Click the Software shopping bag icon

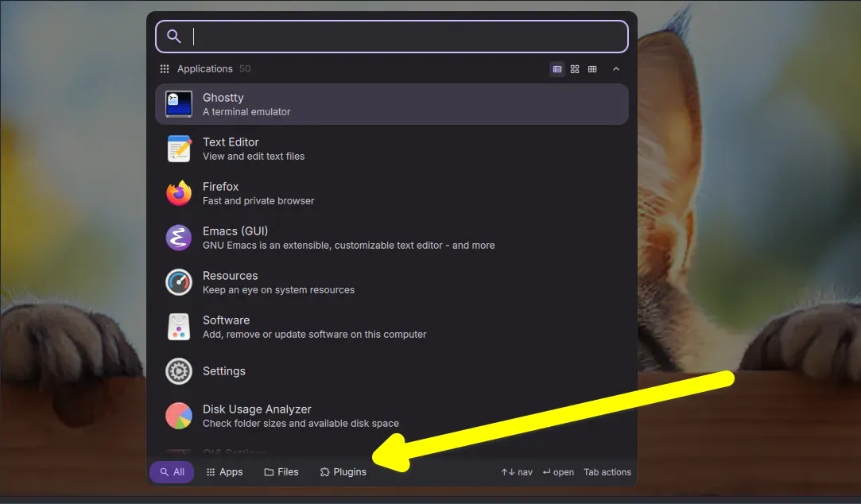pos(179,327)
